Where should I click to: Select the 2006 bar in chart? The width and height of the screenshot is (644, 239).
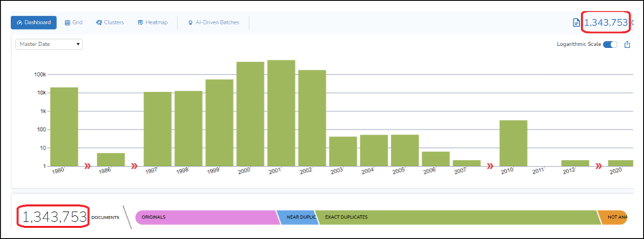tap(436, 159)
